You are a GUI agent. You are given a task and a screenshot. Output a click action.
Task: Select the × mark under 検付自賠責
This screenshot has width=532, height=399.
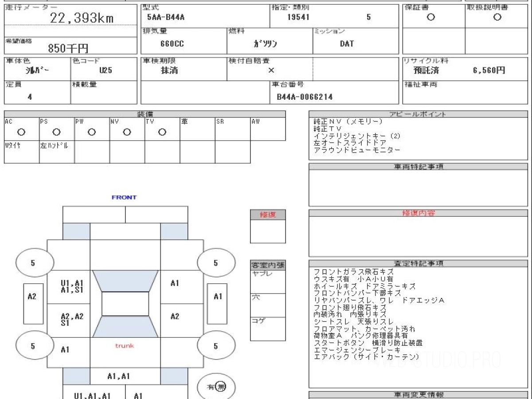pos(271,70)
